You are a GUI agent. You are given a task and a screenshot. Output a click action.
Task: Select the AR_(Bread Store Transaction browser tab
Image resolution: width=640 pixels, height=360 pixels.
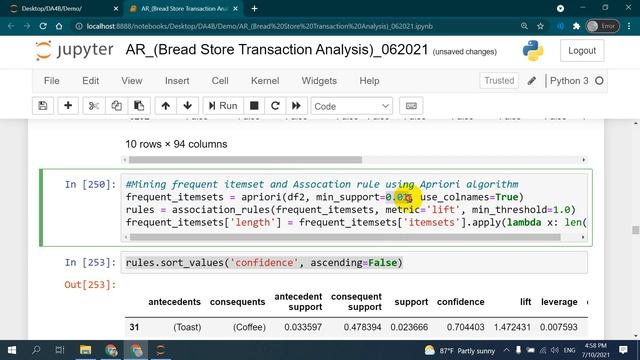(183, 9)
